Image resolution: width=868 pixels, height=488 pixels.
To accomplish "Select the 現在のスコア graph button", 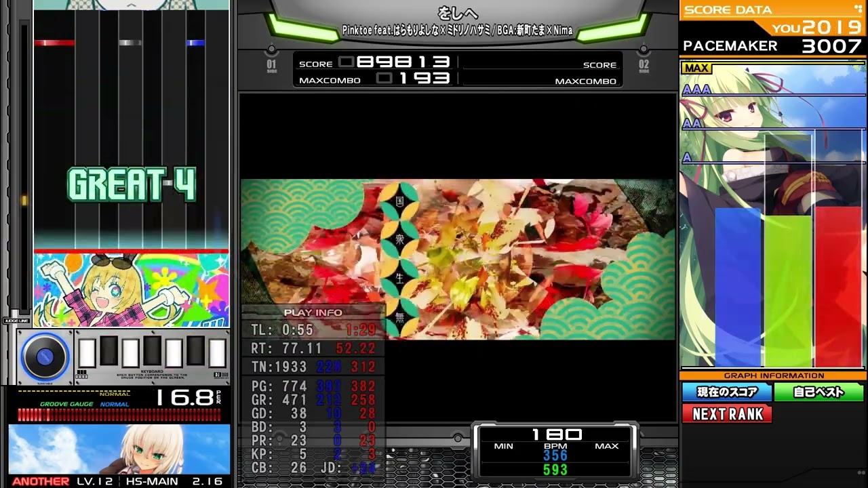I will [x=727, y=392].
